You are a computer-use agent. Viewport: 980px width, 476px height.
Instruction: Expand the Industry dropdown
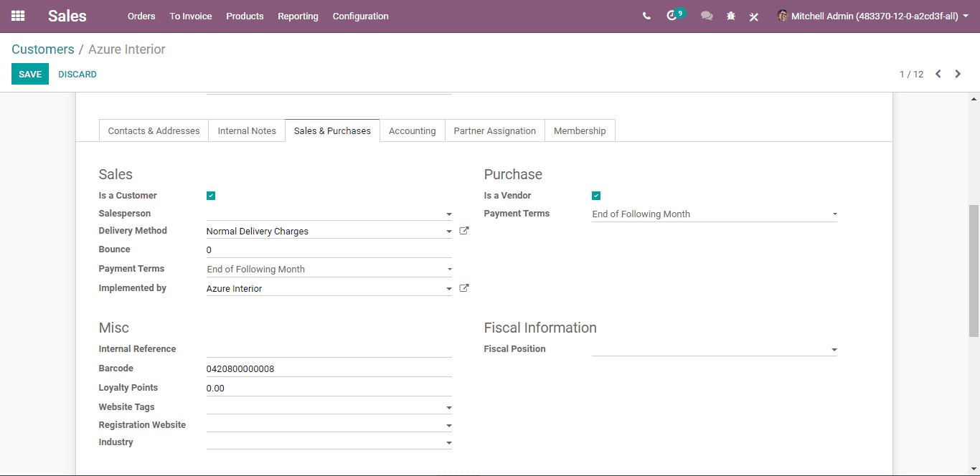point(329,442)
